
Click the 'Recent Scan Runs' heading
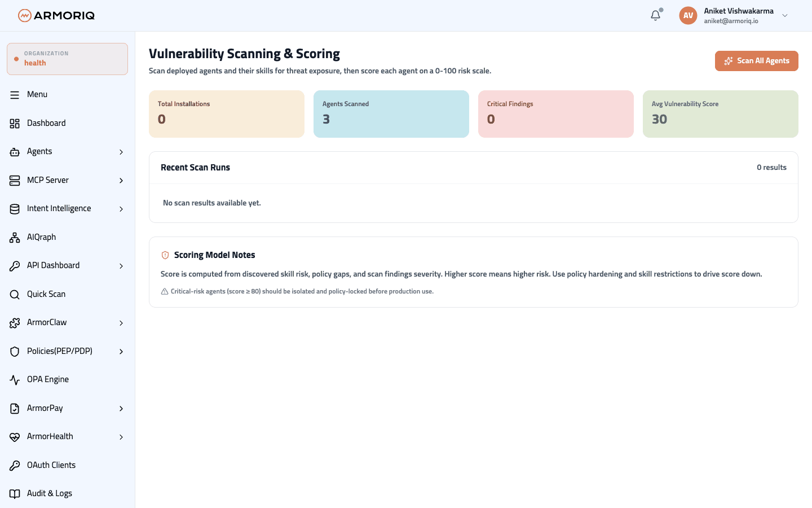(195, 168)
